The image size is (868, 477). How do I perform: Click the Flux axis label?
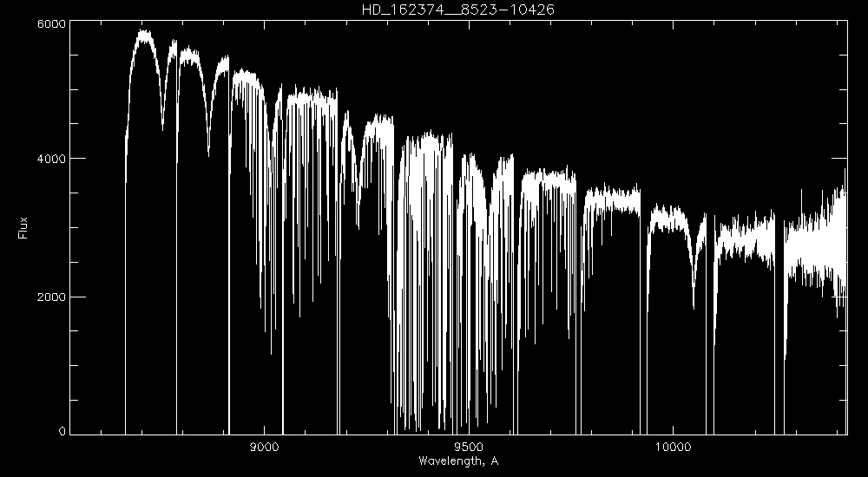(x=23, y=228)
